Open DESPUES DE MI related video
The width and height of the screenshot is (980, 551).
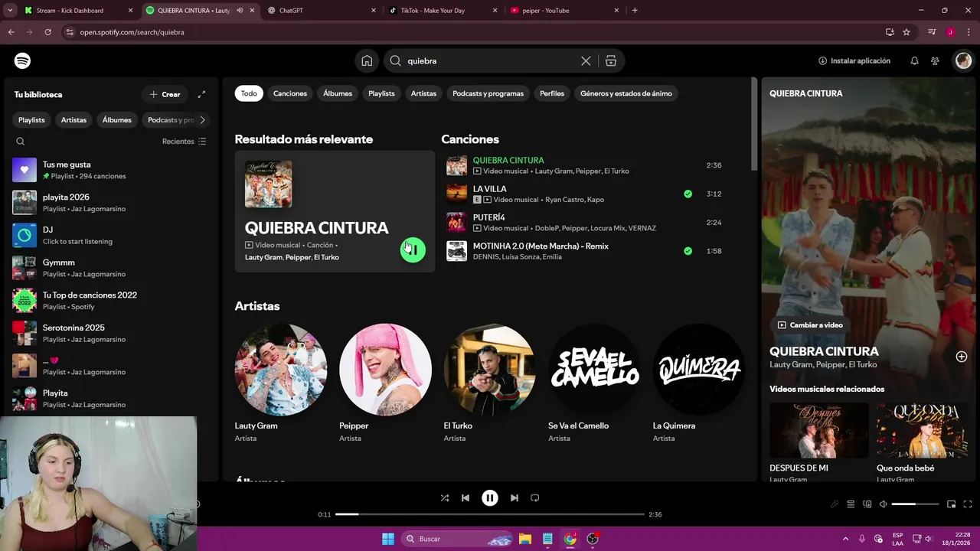tap(818, 443)
